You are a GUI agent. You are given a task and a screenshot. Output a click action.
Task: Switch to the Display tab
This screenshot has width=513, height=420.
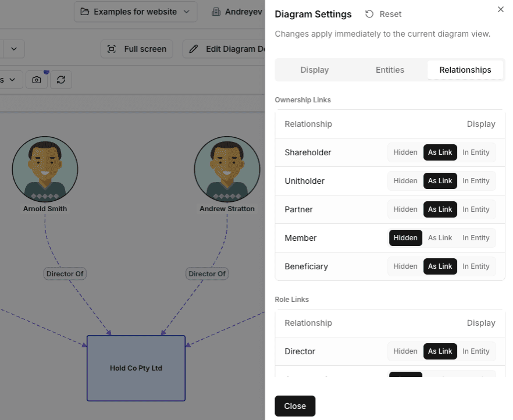coord(315,69)
